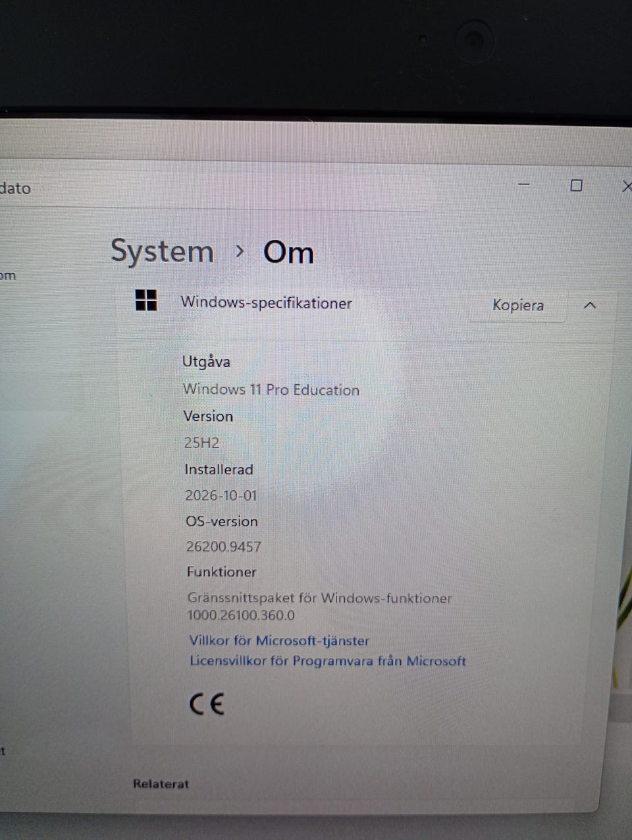Click the 2026-10-01 install date

[221, 495]
